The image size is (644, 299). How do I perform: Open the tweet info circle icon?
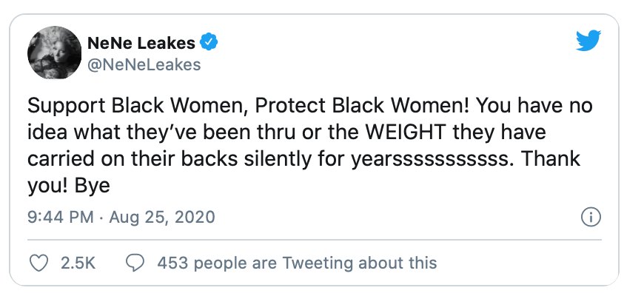point(591,218)
